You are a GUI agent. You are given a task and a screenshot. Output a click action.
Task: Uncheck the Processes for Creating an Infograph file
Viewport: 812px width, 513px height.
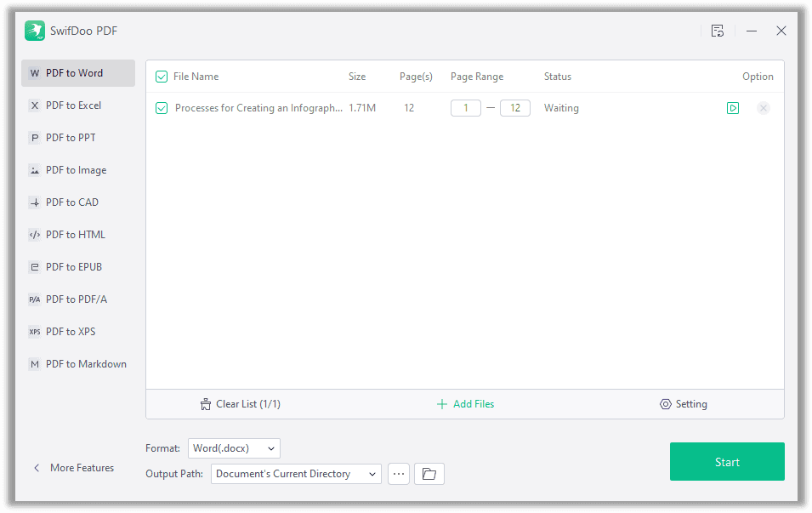click(162, 108)
